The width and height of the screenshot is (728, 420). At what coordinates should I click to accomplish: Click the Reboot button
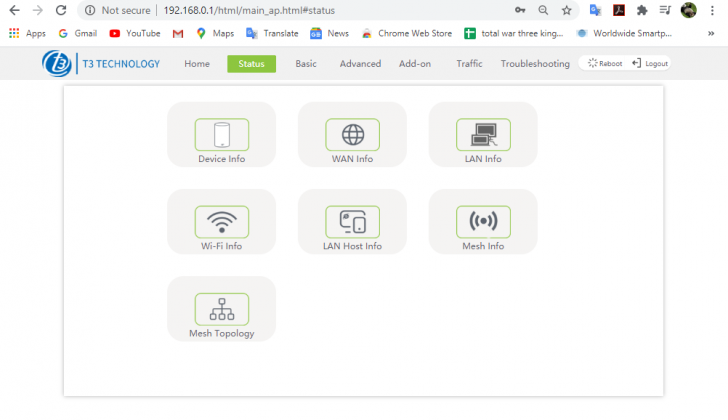tap(605, 63)
